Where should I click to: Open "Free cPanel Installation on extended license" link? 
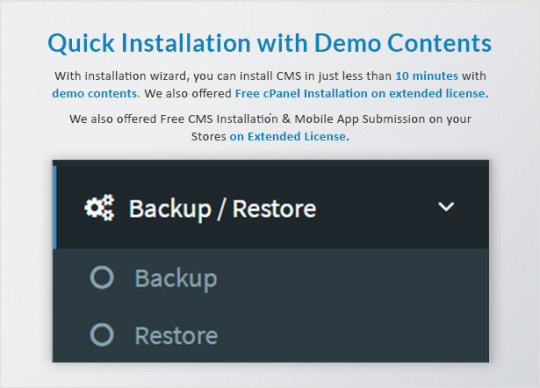(x=362, y=93)
